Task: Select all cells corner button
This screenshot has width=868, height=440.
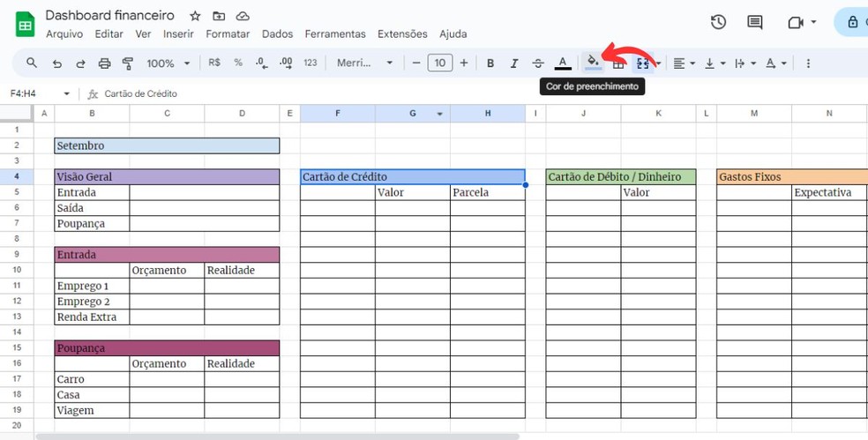Action: click(17, 114)
